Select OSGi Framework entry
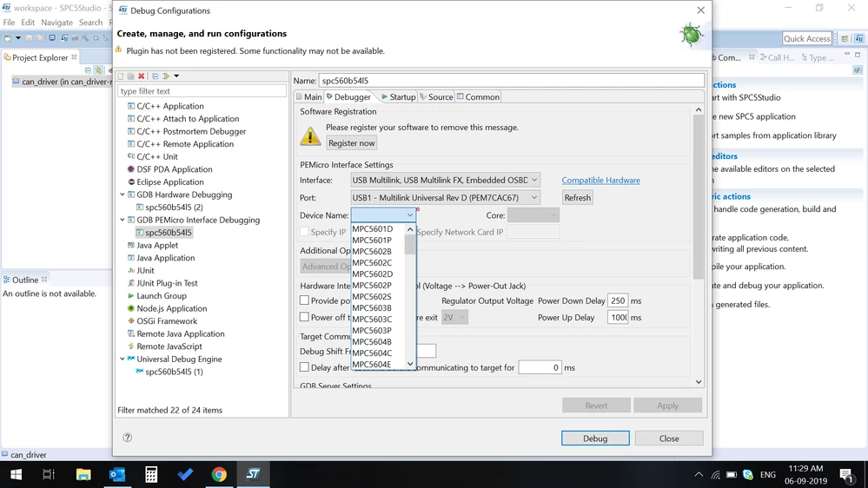Viewport: 868px width, 488px height. [x=167, y=321]
